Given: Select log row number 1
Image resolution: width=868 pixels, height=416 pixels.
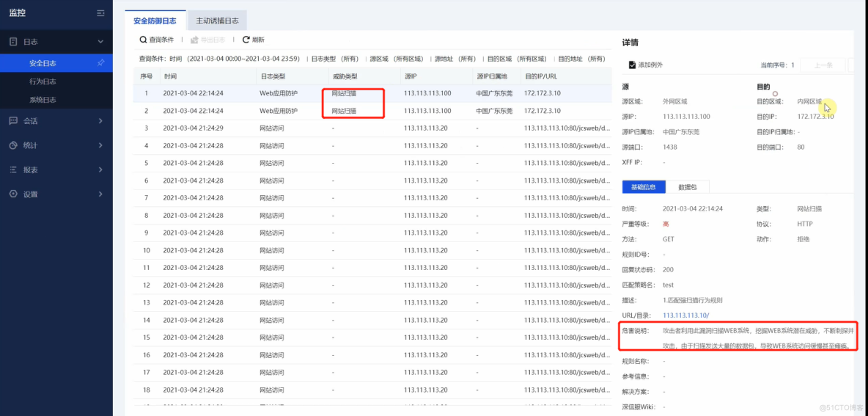Looking at the screenshot, I should tap(372, 93).
